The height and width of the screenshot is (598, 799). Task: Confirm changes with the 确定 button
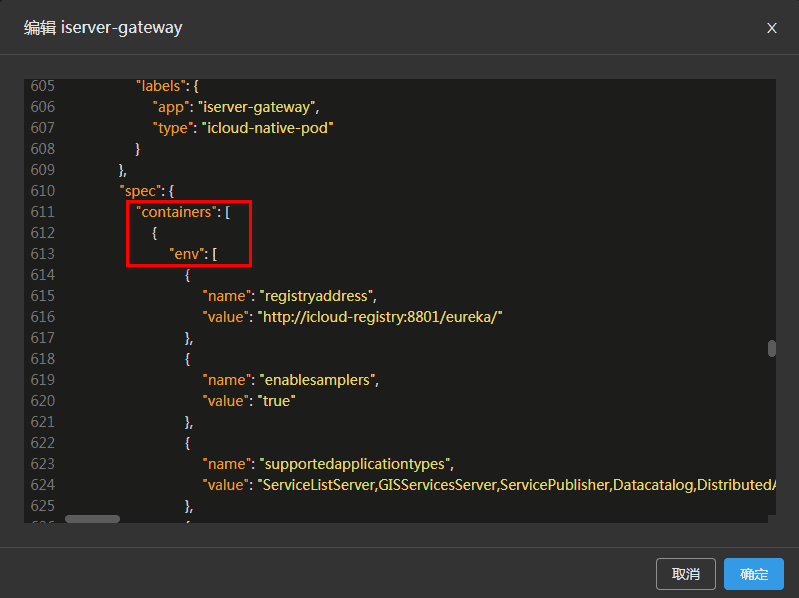click(x=754, y=574)
